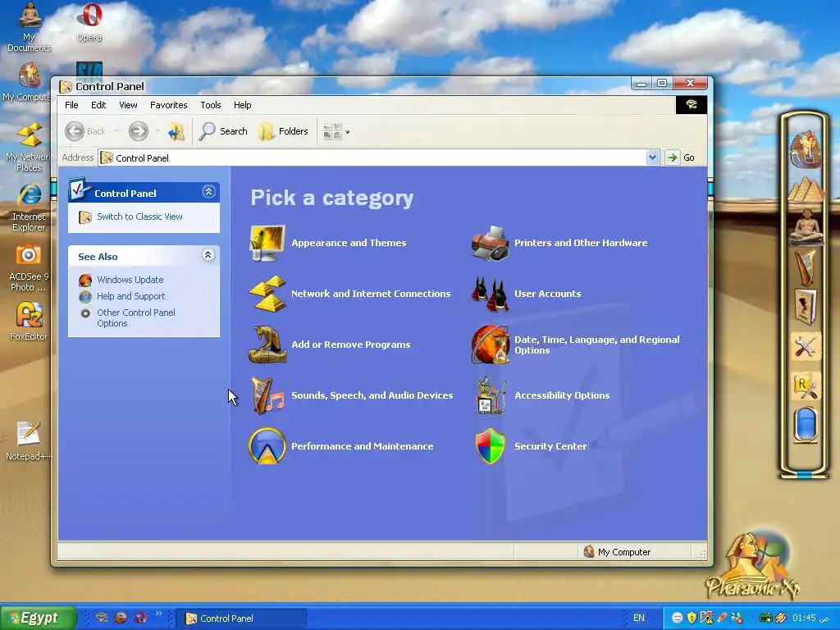
Task: Open ACDSee 9 Photo desktop shortcut
Action: pyautogui.click(x=29, y=268)
